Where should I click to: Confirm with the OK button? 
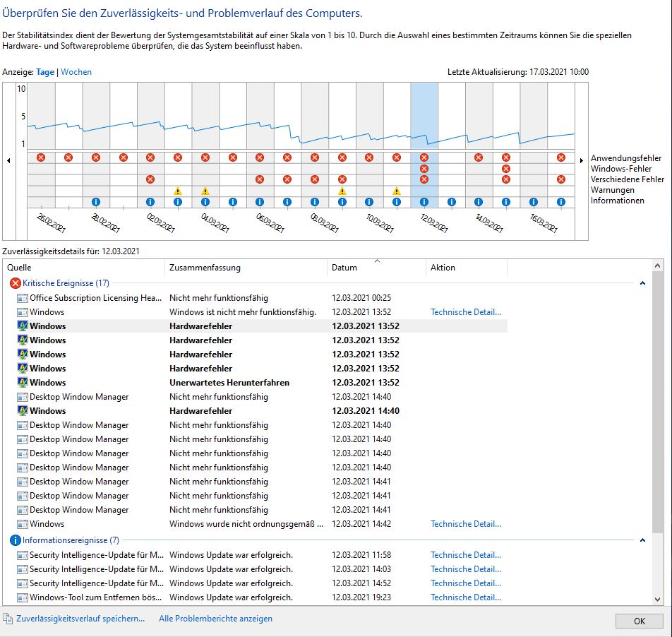click(x=640, y=621)
